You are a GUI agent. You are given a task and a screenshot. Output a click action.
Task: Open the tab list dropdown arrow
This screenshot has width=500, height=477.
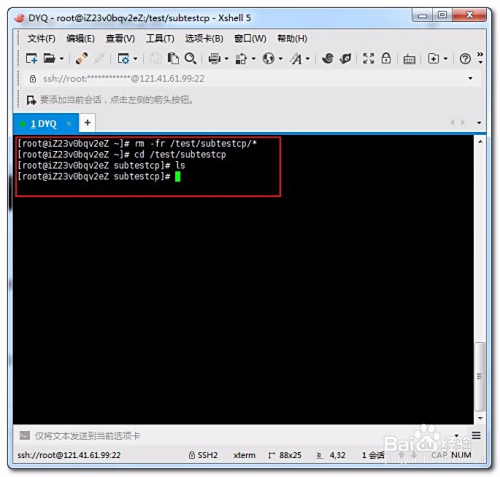pos(479,123)
